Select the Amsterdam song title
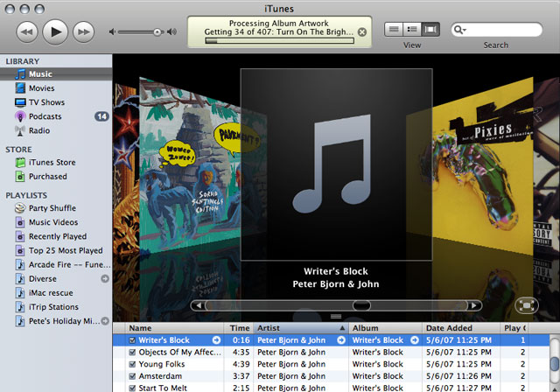Image resolution: width=560 pixels, height=392 pixels. click(160, 376)
